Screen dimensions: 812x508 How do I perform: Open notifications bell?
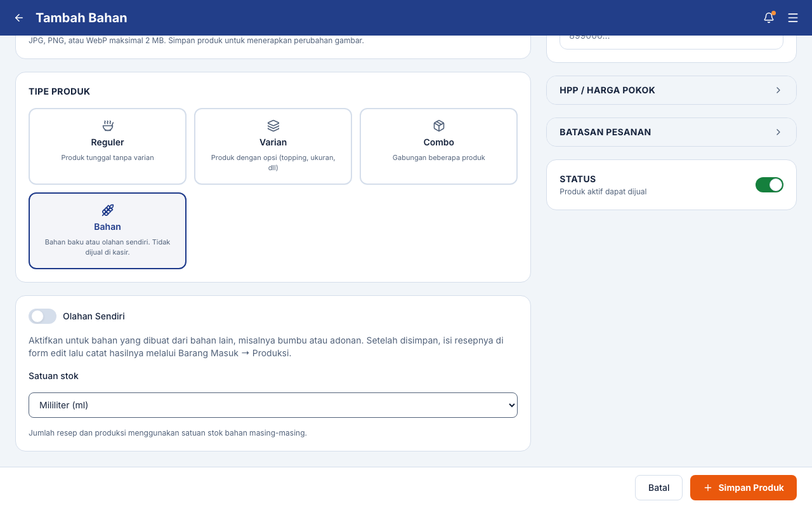coord(769,18)
